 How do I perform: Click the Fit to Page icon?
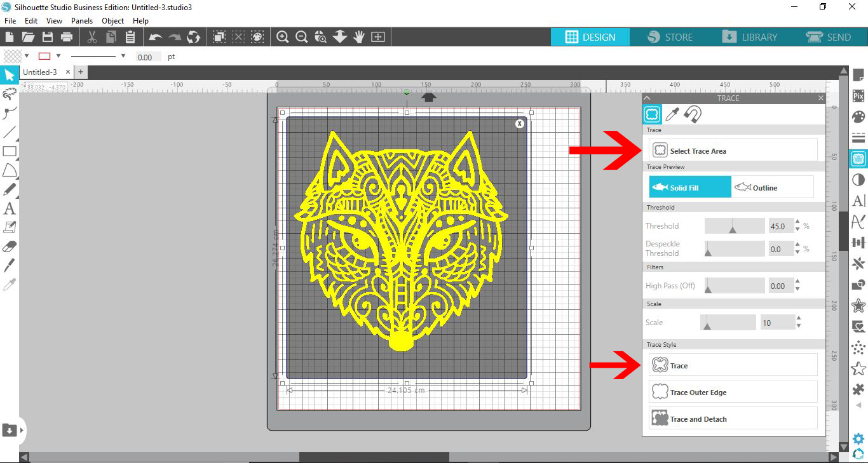378,37
